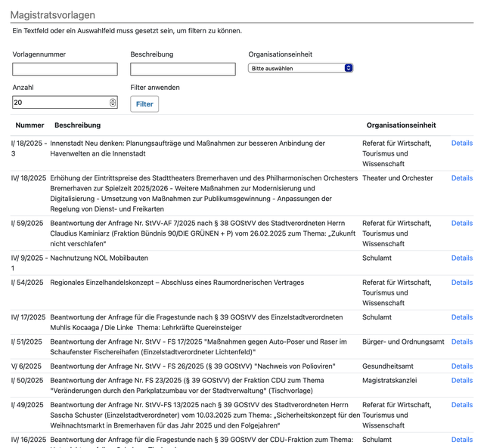Screen dimensions: 484x448
Task: Click the Magistratsvorlagen page heading
Action: coord(53,15)
